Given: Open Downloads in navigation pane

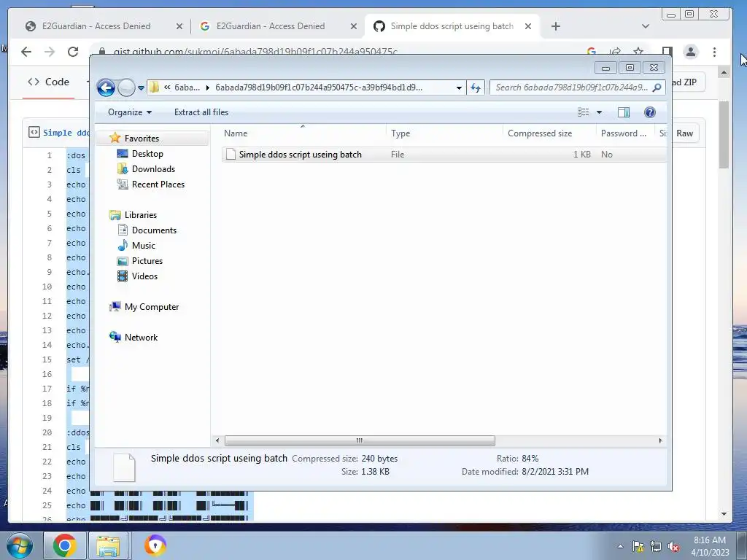Looking at the screenshot, I should (153, 169).
